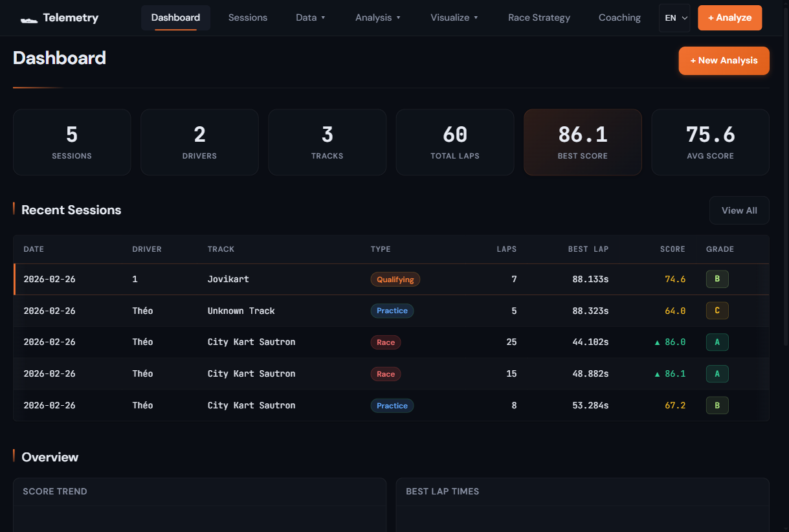The width and height of the screenshot is (789, 532).
Task: Click the Practice badge on 8-lap session
Action: 392,406
